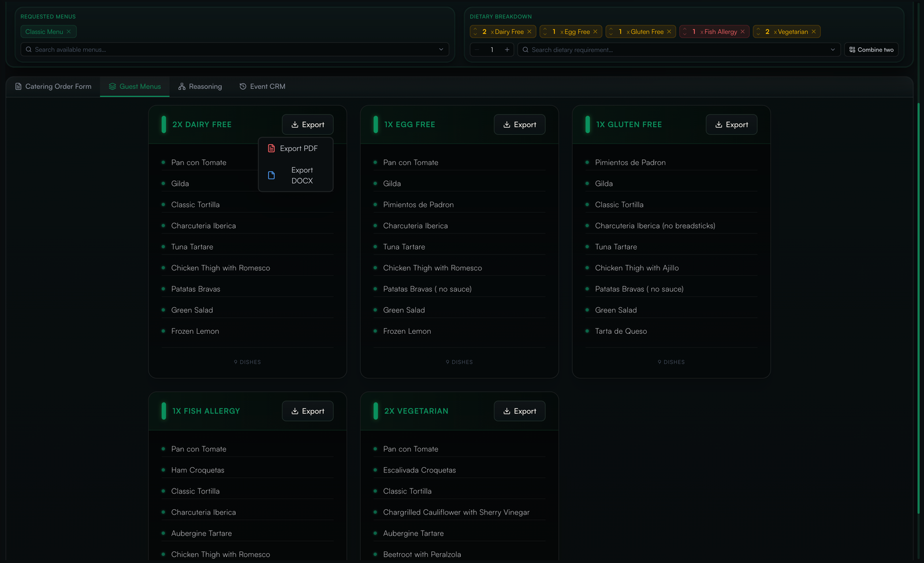Viewport: 924px width, 563px height.
Task: Select Tuna Tartare in the Gluten Free card
Action: click(x=616, y=247)
